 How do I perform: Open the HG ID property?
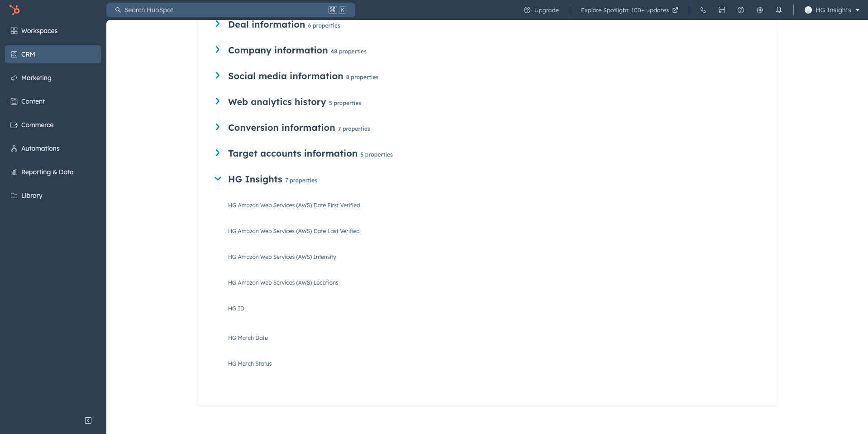pyautogui.click(x=236, y=309)
